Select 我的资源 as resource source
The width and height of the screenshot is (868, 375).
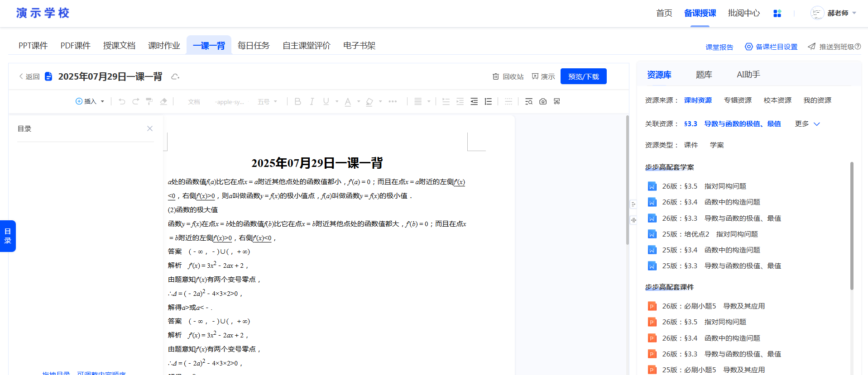(817, 100)
